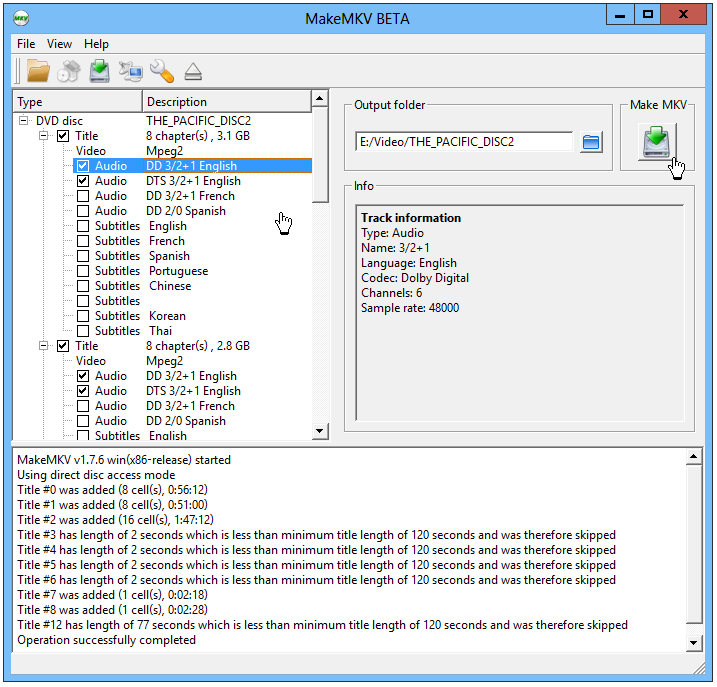Click the save to MKV toolbar icon
Viewport: 717px width, 687px height.
pyautogui.click(x=99, y=71)
